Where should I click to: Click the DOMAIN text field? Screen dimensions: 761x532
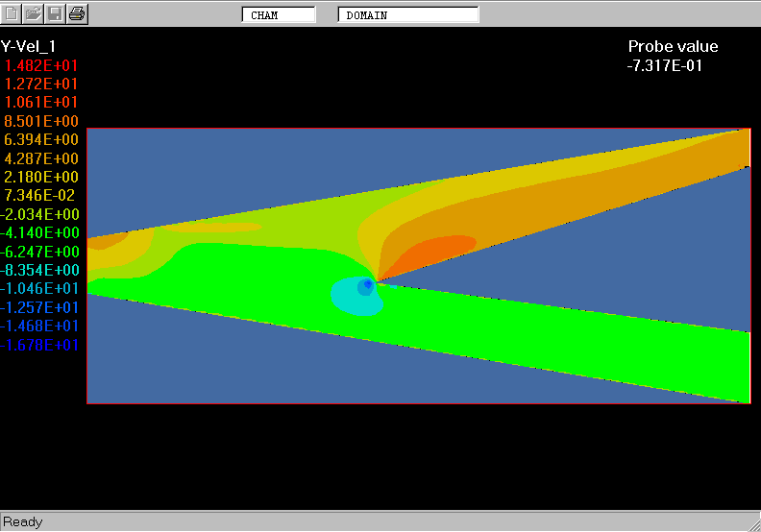tap(408, 15)
